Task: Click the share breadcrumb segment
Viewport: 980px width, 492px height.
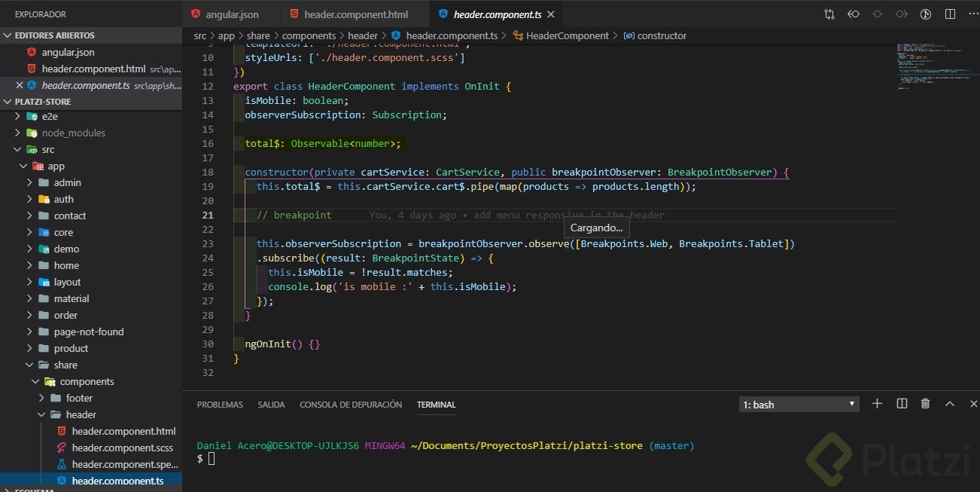Action: (x=258, y=35)
